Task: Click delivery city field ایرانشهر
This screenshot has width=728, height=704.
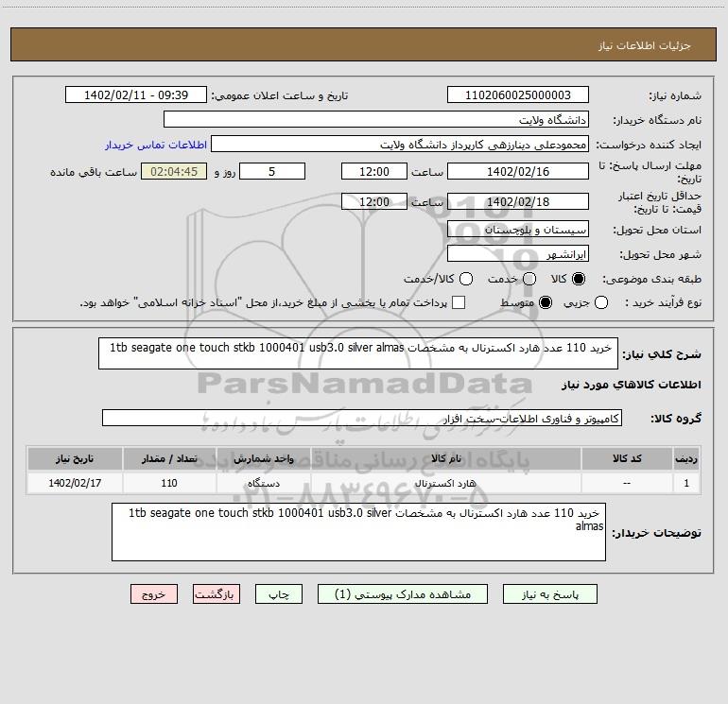Action: coord(518,254)
